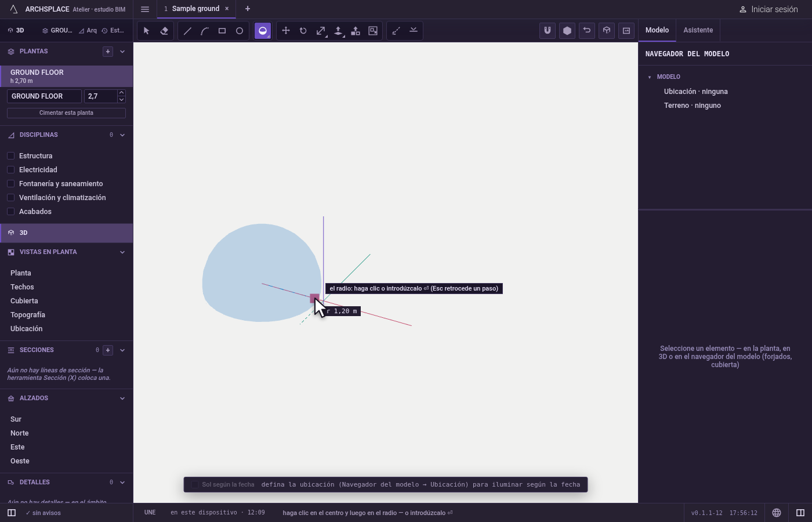The height and width of the screenshot is (522, 812).
Task: Click Cimentar esta planta button
Action: point(66,113)
